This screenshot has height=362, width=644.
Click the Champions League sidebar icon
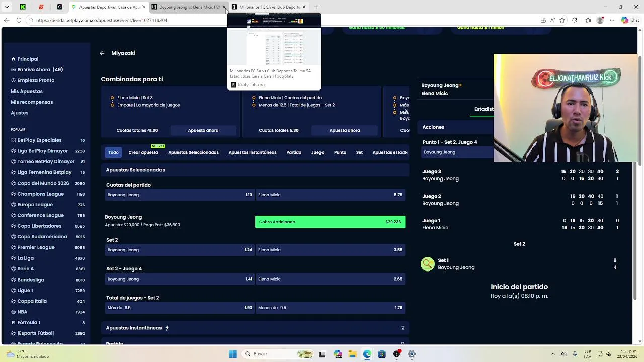point(13,194)
